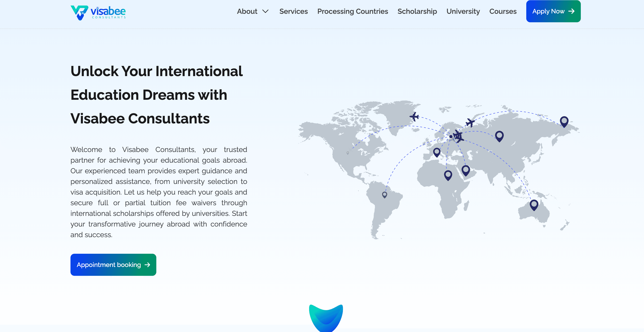Navigate to the Scholarship page

coord(417,11)
